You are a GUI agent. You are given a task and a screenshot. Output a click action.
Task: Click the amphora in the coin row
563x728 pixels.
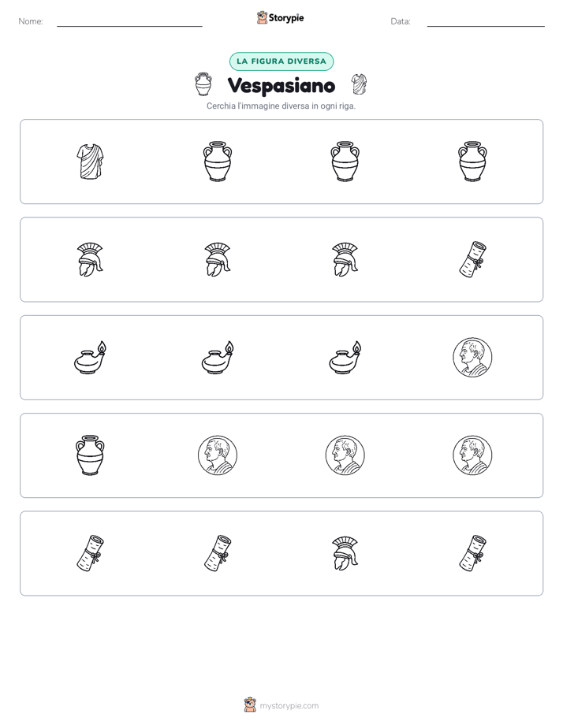click(90, 455)
